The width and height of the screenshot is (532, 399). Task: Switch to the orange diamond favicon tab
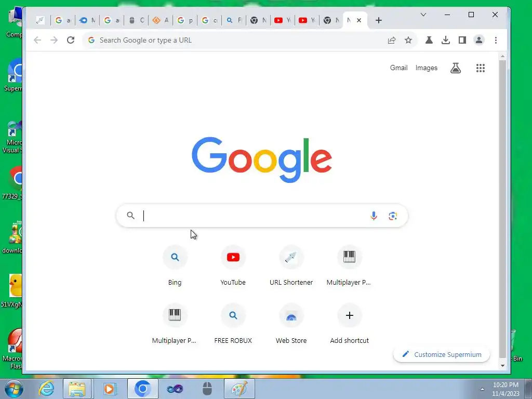pos(161,20)
